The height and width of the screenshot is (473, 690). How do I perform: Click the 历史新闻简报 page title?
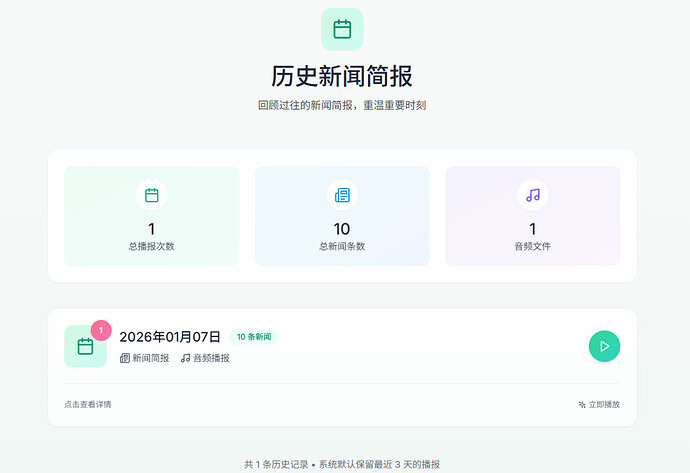tap(342, 76)
